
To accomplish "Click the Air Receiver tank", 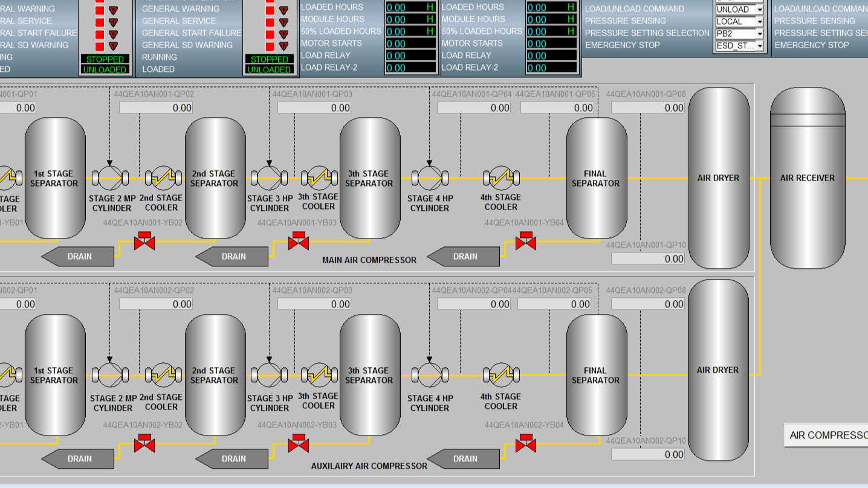I will [x=807, y=178].
